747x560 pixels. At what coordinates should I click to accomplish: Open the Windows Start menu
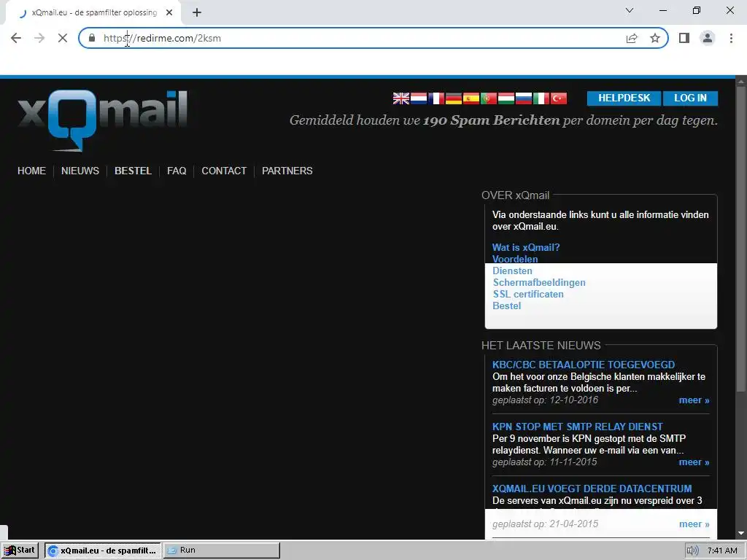(20, 551)
